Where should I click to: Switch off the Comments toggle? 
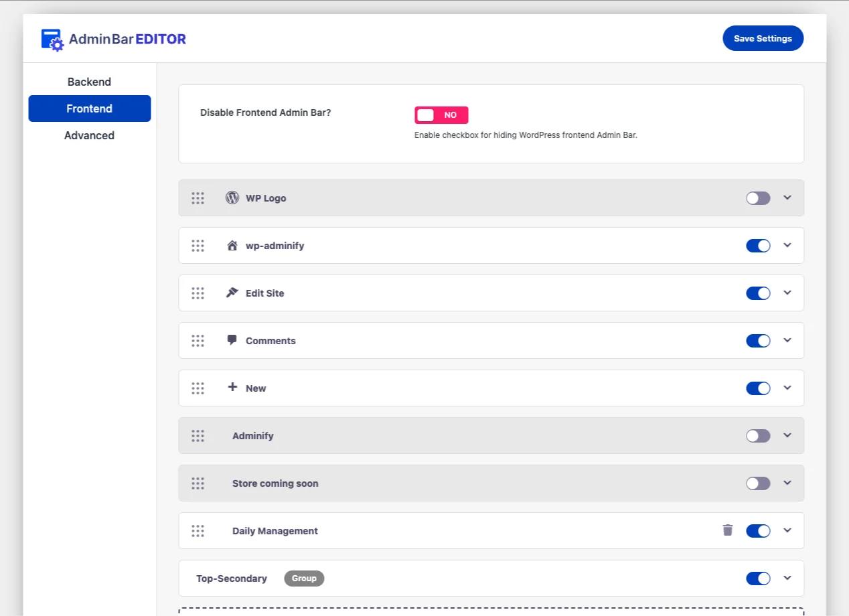coord(758,341)
